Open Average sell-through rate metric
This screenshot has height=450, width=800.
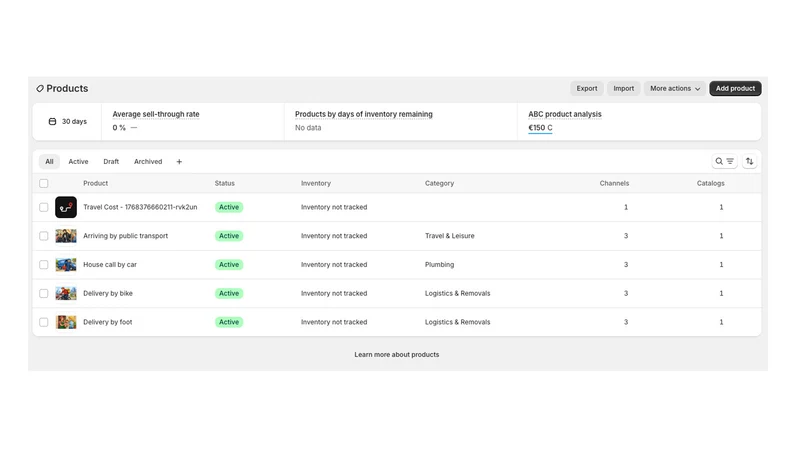156,114
